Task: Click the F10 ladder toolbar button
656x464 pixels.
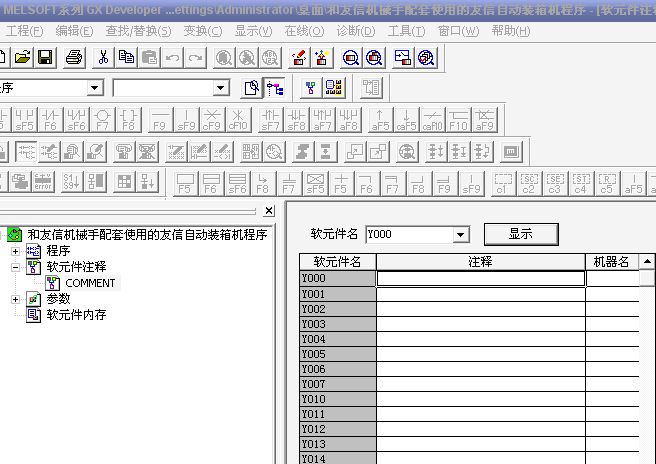Action: pos(458,120)
